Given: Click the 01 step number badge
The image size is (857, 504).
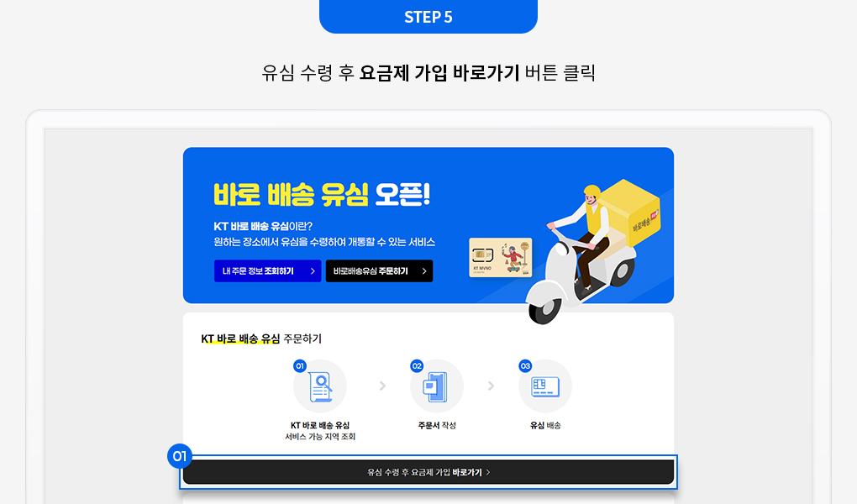Looking at the screenshot, I should click(299, 366).
